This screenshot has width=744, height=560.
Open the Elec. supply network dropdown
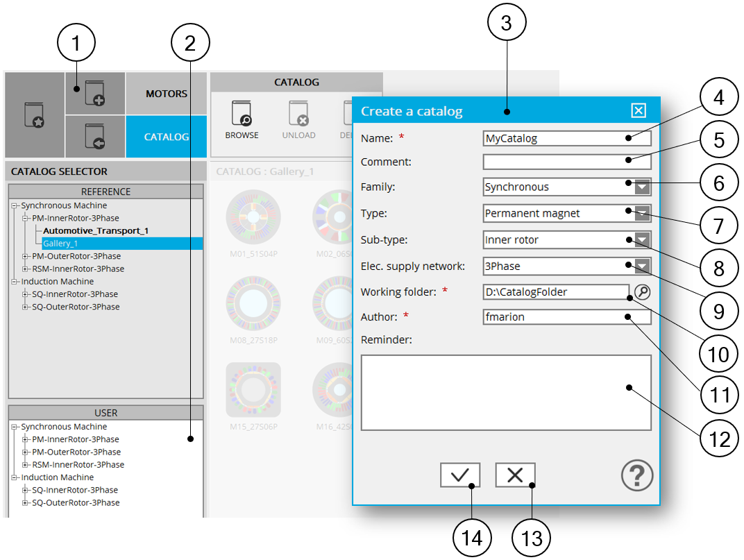pos(643,266)
